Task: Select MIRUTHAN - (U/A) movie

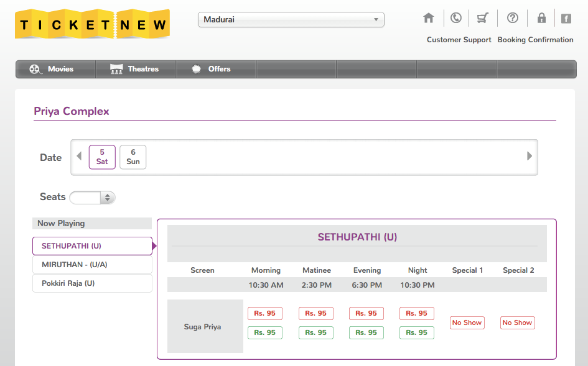Action: pyautogui.click(x=92, y=265)
